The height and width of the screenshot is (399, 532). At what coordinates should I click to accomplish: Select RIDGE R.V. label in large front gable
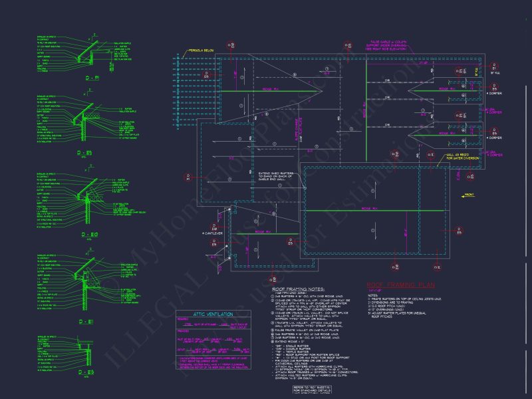pos(370,209)
